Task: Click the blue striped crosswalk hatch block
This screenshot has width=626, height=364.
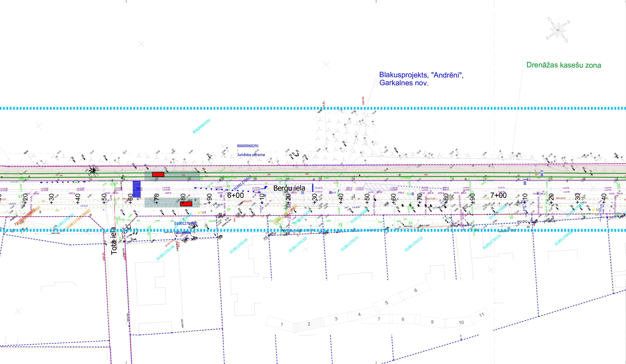Action: coord(137,189)
